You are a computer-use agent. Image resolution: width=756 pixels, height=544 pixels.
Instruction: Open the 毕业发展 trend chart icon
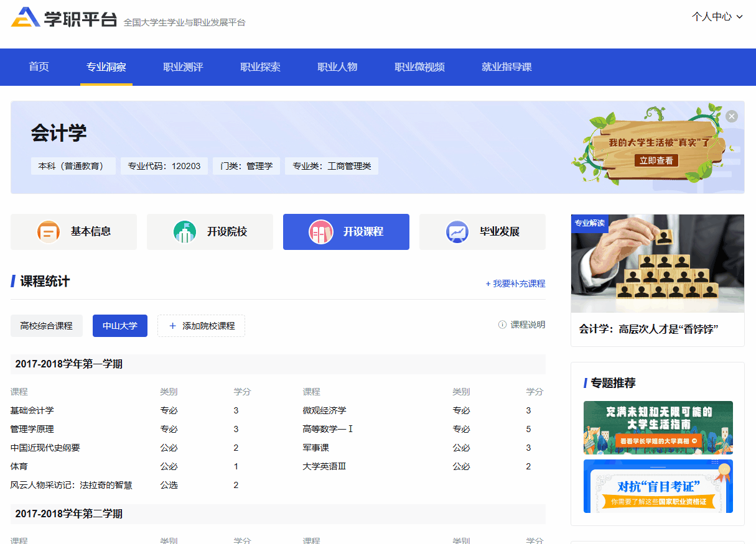[457, 231]
